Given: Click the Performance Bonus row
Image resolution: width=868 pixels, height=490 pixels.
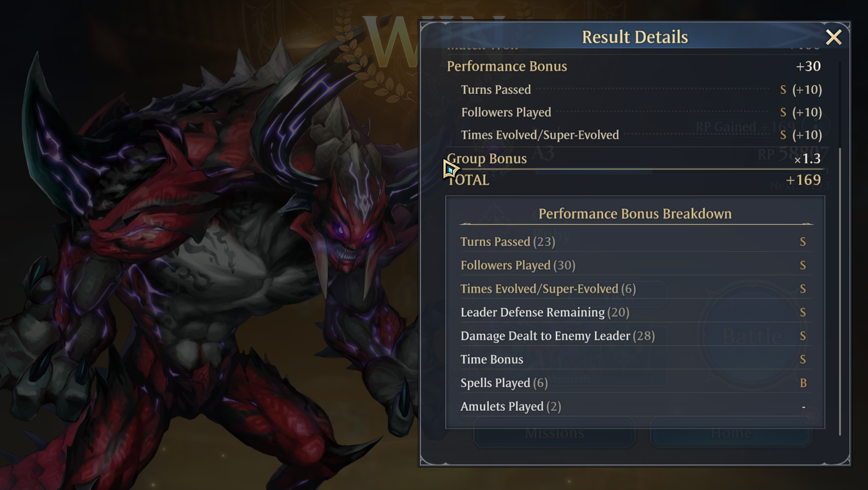Looking at the screenshot, I should pos(634,66).
